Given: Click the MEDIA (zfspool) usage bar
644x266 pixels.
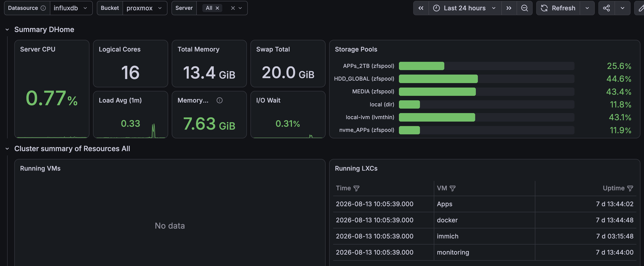Looking at the screenshot, I should pyautogui.click(x=486, y=92).
